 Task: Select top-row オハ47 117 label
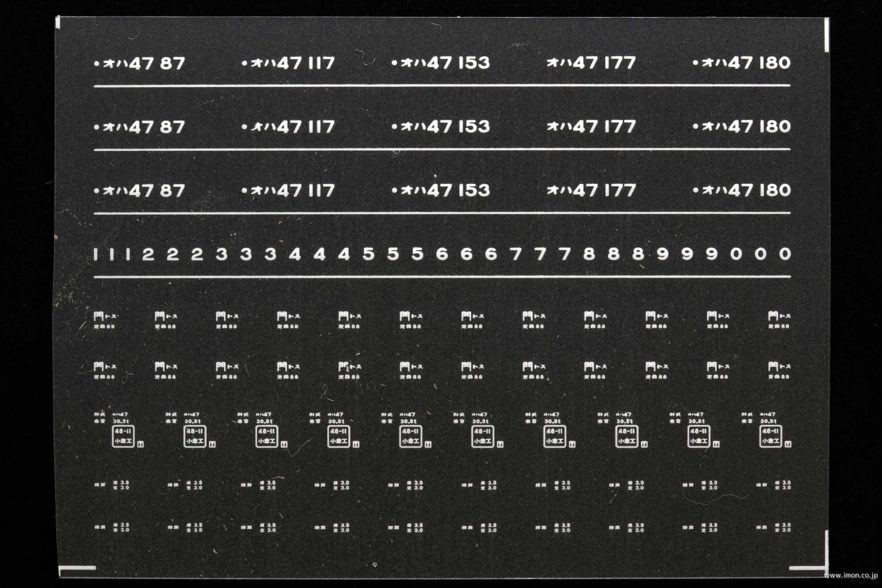click(288, 64)
